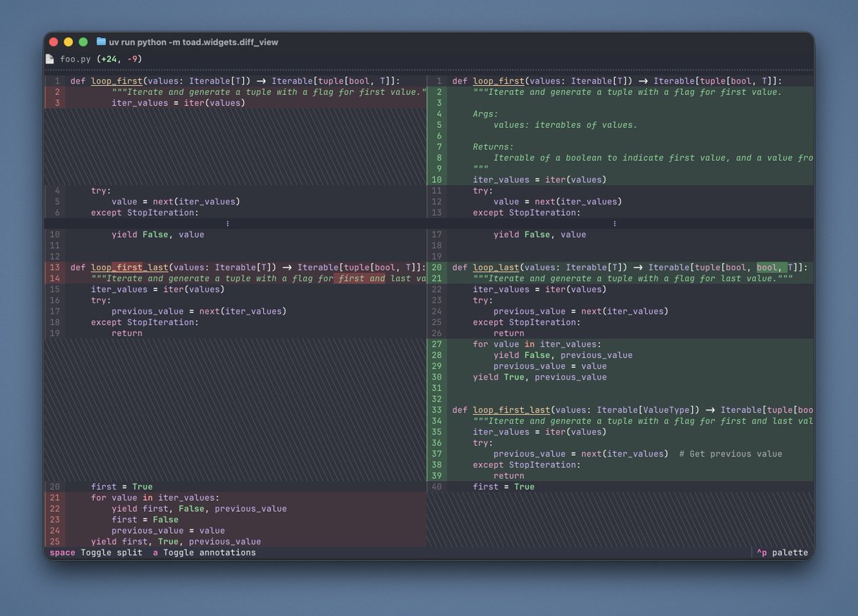Click the 'Args:' docstring line
The height and width of the screenshot is (616, 858).
(x=485, y=114)
